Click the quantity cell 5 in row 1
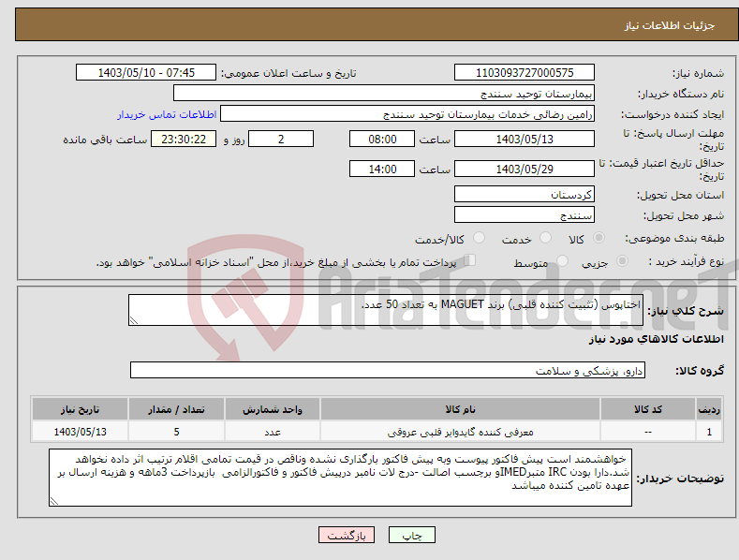 point(176,432)
